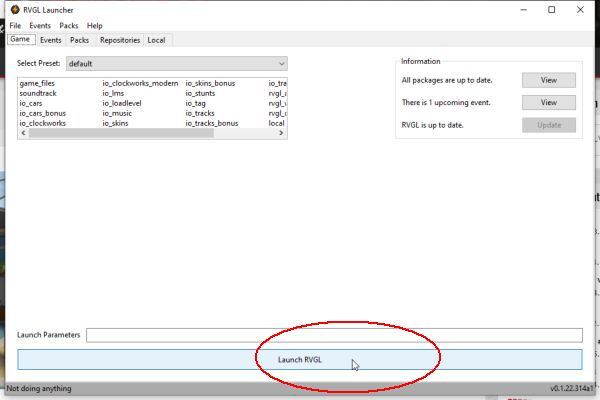600x400 pixels.
Task: Select io_tag package entry
Action: [x=196, y=103]
